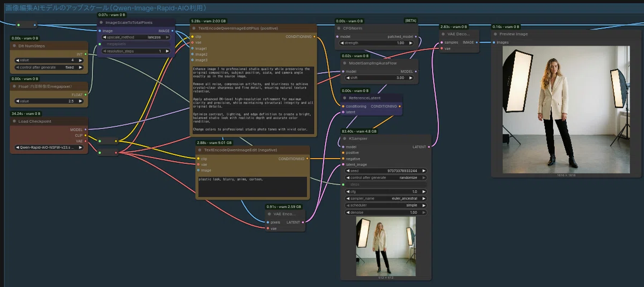Open KSampler control after generate randomize combo
Screen dimensions: 644x287
pos(386,177)
